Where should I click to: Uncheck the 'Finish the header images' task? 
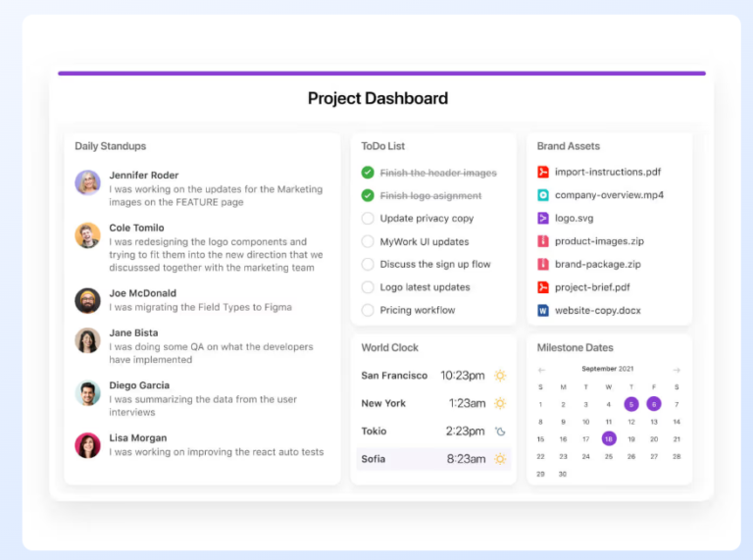point(368,173)
